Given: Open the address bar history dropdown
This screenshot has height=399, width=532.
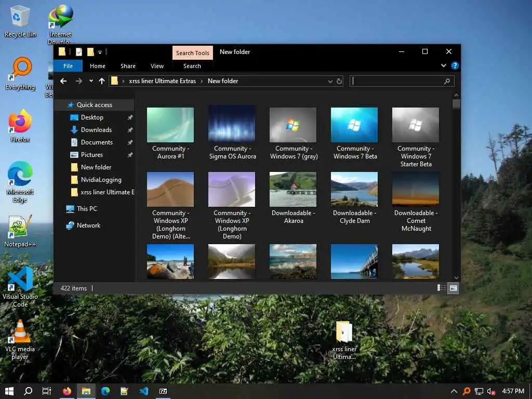Looking at the screenshot, I should tap(330, 82).
